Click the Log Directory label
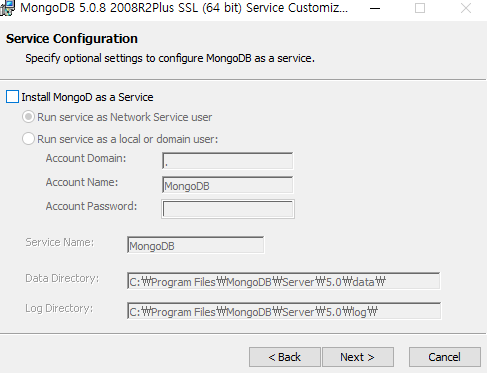This screenshot has width=487, height=373. coord(59,308)
